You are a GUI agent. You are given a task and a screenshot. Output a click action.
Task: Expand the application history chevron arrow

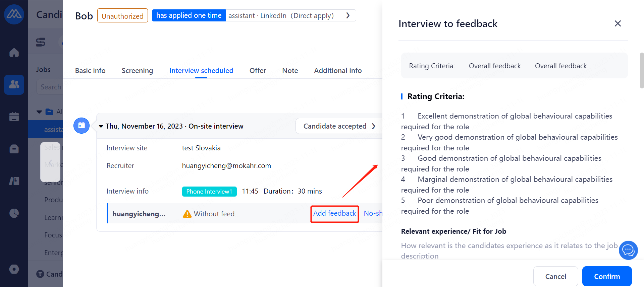pyautogui.click(x=348, y=15)
